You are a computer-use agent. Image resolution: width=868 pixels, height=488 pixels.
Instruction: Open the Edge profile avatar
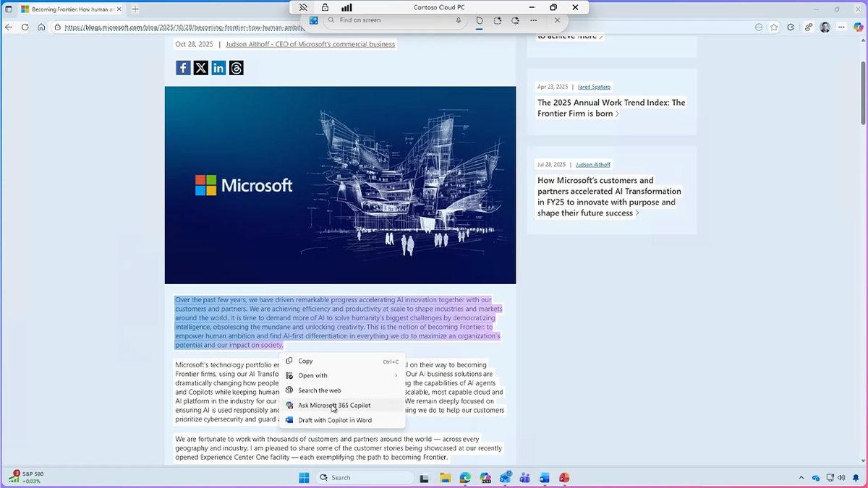825,27
